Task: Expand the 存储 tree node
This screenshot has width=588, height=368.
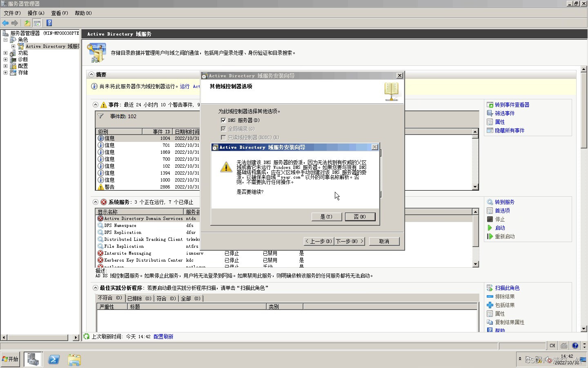Action: 6,72
